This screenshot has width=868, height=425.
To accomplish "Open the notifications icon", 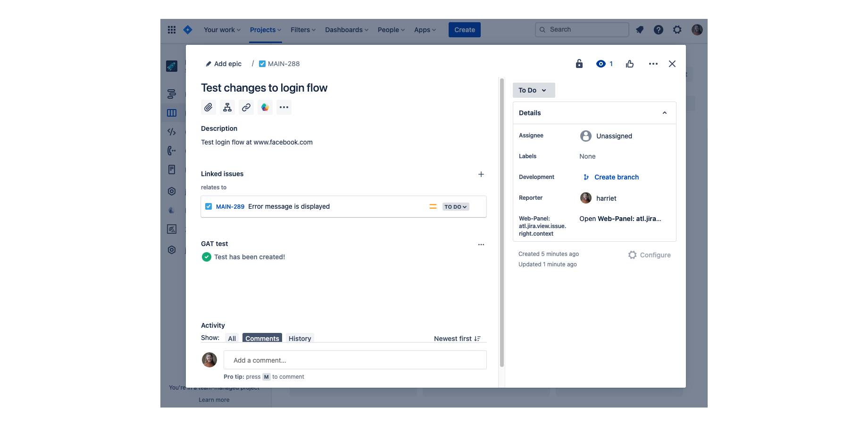I will 640,30.
